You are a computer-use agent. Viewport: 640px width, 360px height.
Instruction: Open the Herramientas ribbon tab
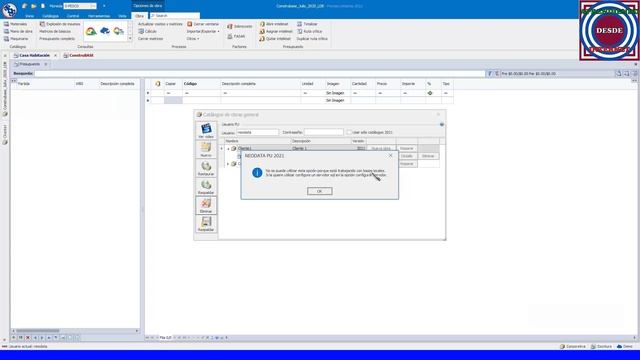99,16
